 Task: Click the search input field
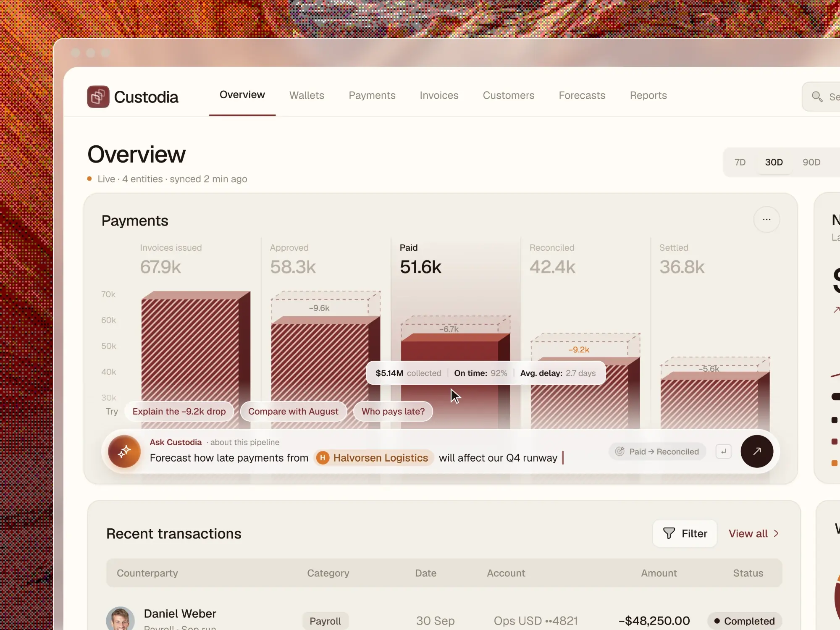pyautogui.click(x=821, y=97)
